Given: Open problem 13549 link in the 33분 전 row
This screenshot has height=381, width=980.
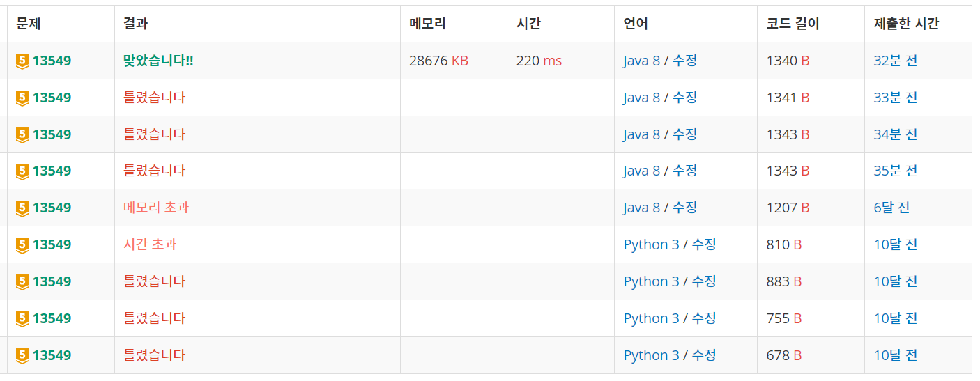Looking at the screenshot, I should tap(52, 98).
